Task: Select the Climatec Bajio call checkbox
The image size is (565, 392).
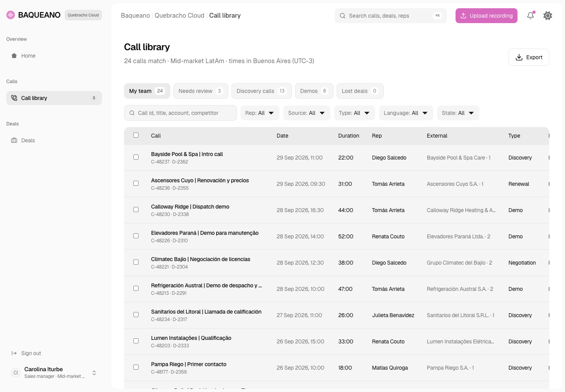Action: 136,262
